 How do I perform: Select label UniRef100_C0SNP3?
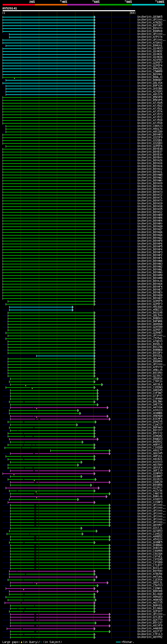150,502
